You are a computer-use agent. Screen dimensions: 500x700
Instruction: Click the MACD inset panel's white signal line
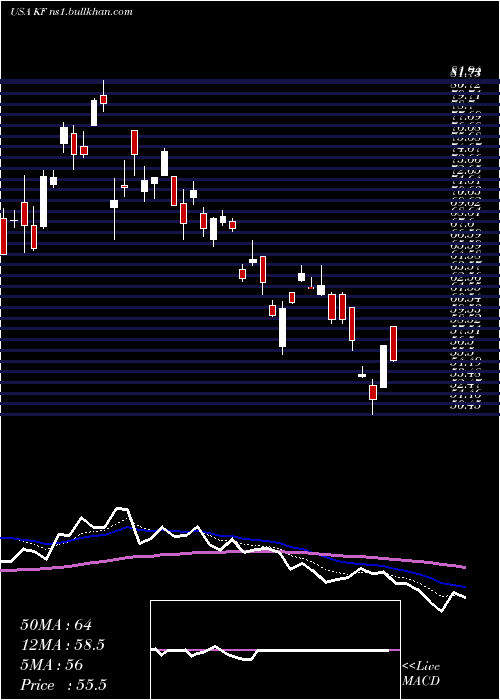[x=270, y=651]
